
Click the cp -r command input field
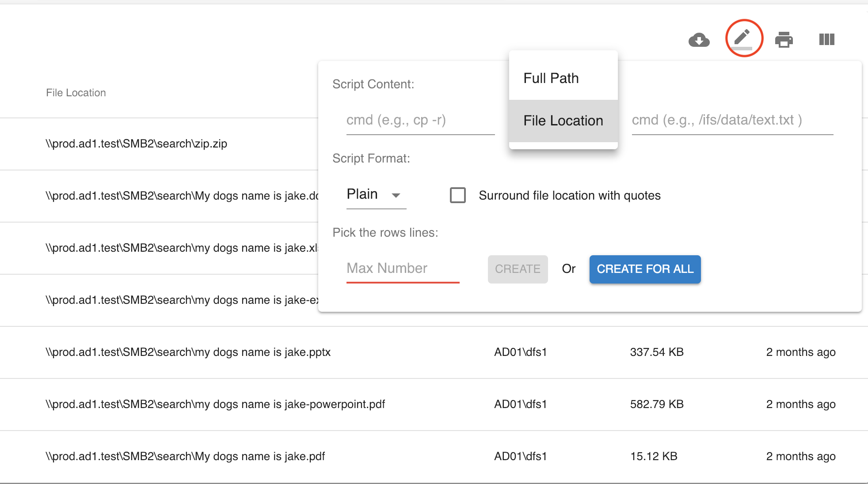(x=420, y=120)
